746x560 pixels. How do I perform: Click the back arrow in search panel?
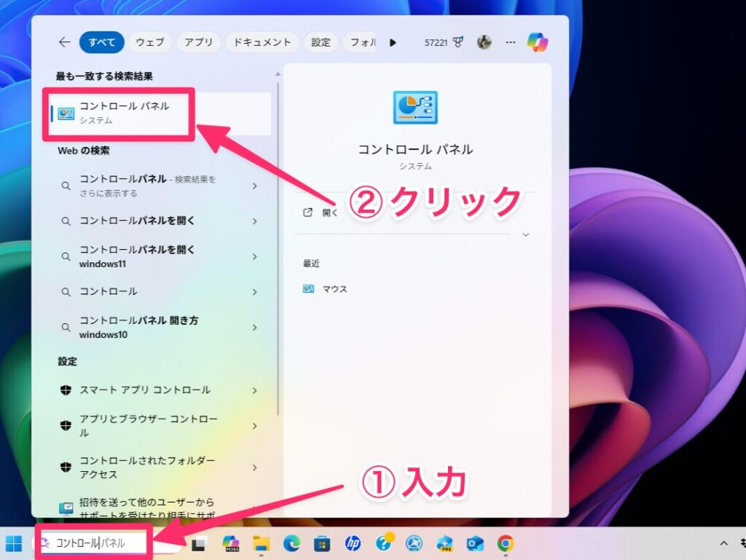pos(64,42)
